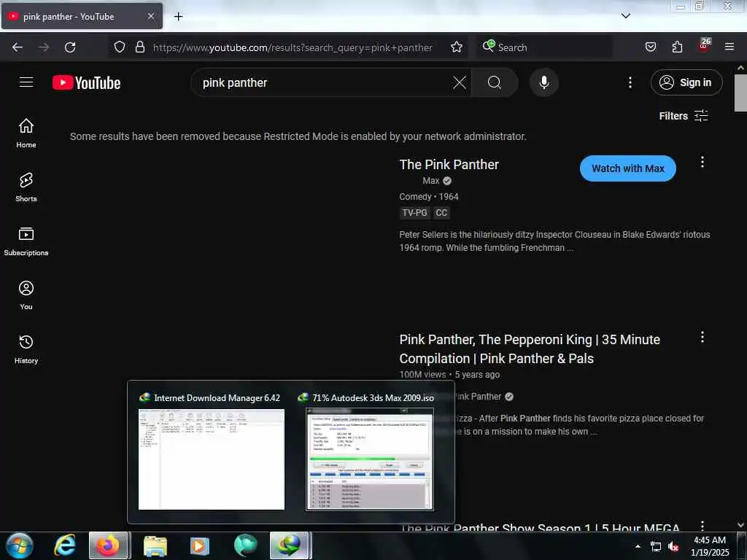Open Firefox extensions puzzle icon
The image size is (747, 560).
click(x=677, y=47)
